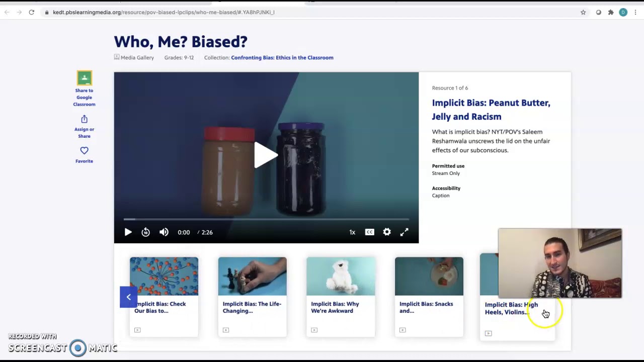Open the Why We're Awkward thumbnail

coord(341,276)
